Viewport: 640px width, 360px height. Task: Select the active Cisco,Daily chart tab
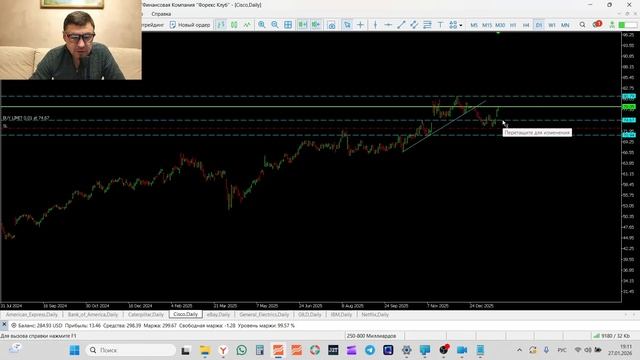tap(186, 314)
